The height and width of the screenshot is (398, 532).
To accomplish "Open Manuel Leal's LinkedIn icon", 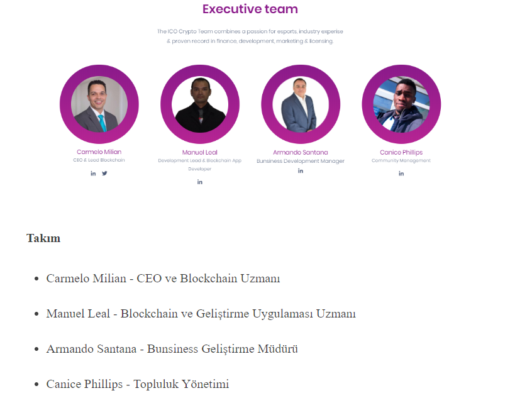I will point(200,182).
